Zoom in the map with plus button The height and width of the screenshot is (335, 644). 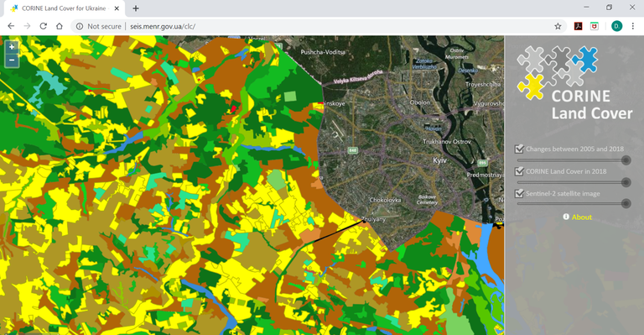(12, 47)
